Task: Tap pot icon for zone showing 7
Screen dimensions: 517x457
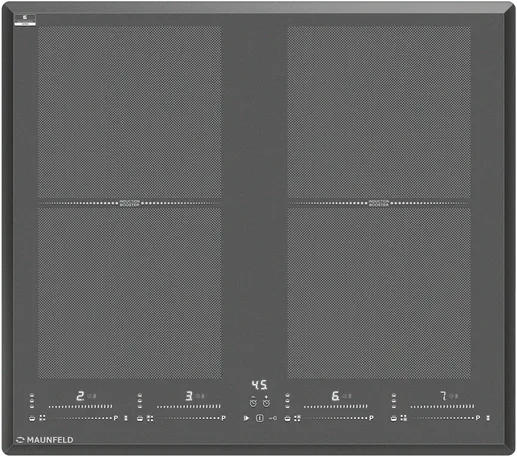Action: pyautogui.click(x=394, y=418)
